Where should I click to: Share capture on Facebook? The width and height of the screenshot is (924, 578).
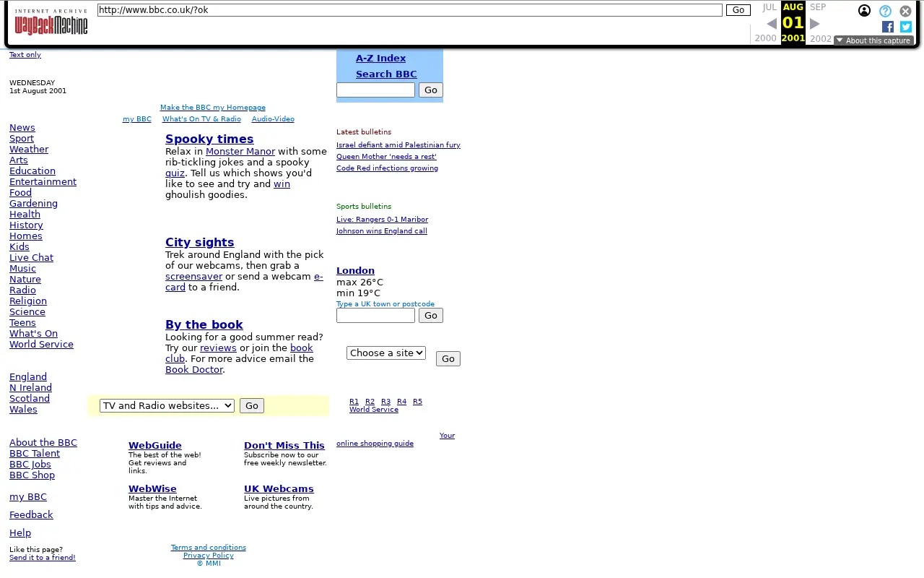pos(888,27)
